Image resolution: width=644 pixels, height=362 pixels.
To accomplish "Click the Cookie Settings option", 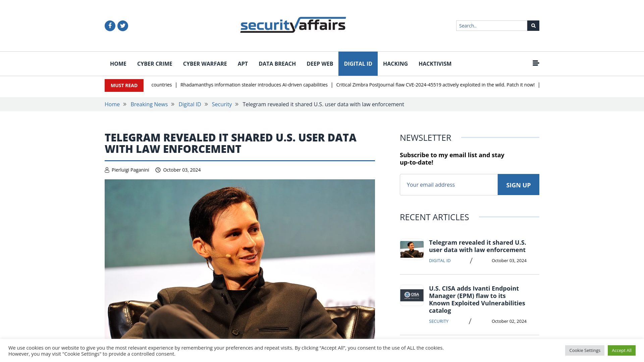I will [x=585, y=350].
